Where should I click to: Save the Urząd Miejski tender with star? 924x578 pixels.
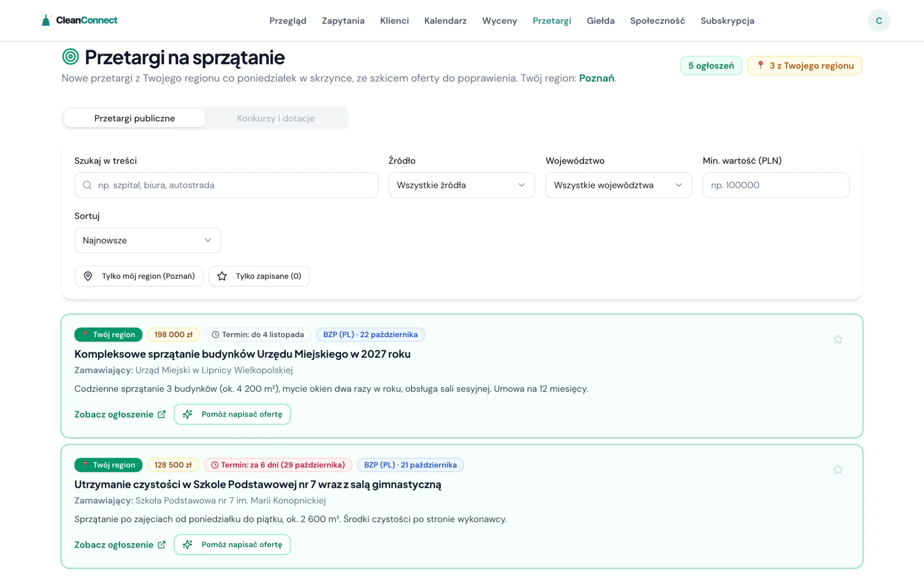coord(838,339)
